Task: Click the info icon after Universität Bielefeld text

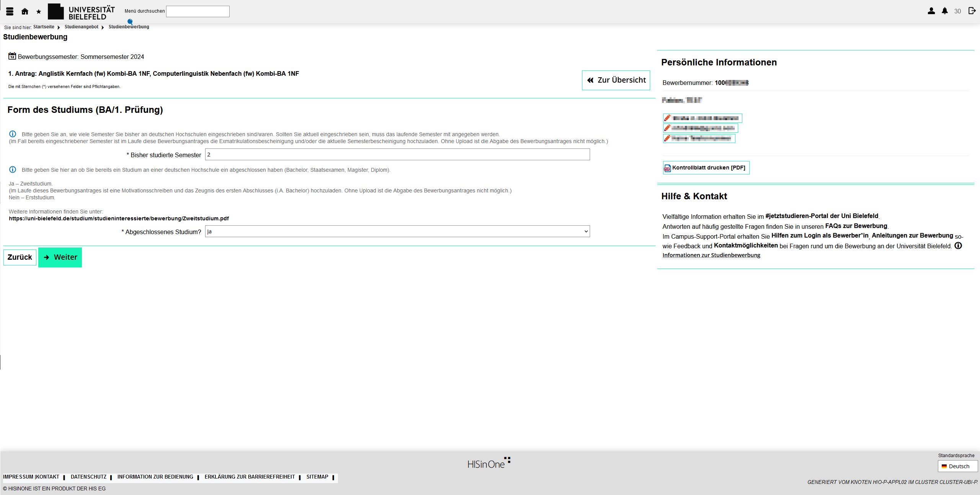Action: pos(958,246)
